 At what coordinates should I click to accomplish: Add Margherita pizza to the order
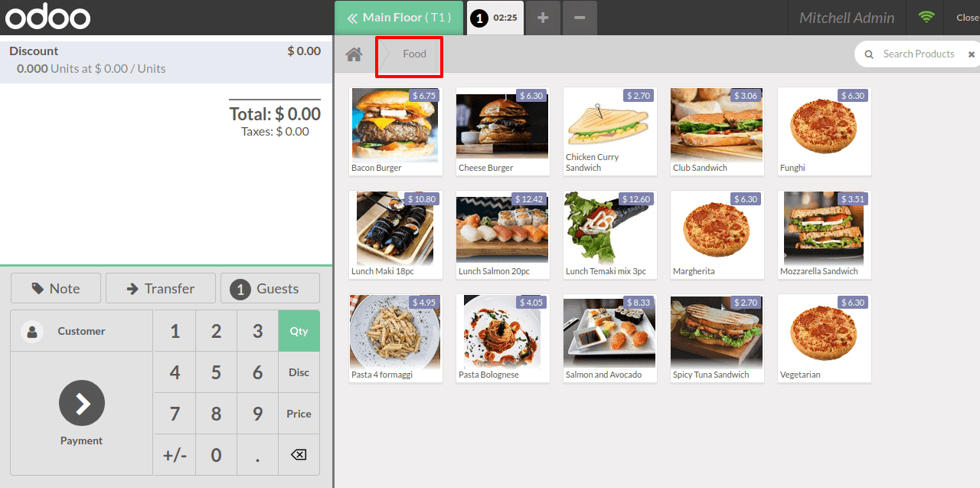(x=717, y=235)
